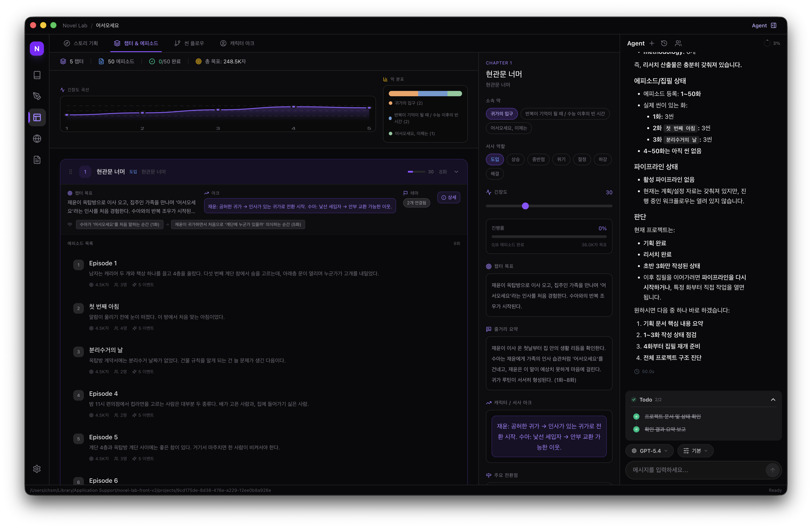Open the book icon in left sidebar

37,75
